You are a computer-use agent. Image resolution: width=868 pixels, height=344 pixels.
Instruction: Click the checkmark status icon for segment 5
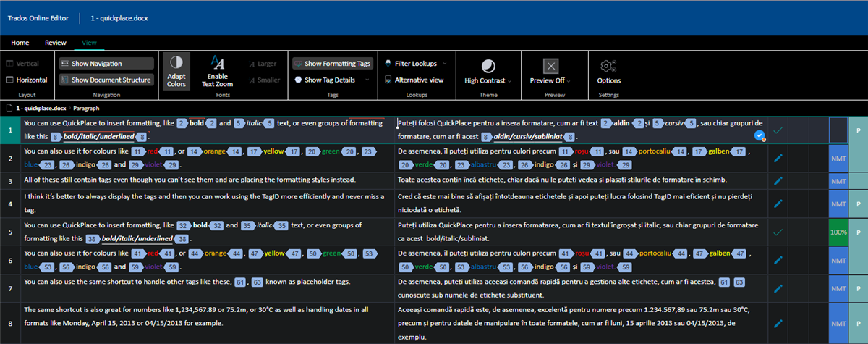tap(778, 232)
